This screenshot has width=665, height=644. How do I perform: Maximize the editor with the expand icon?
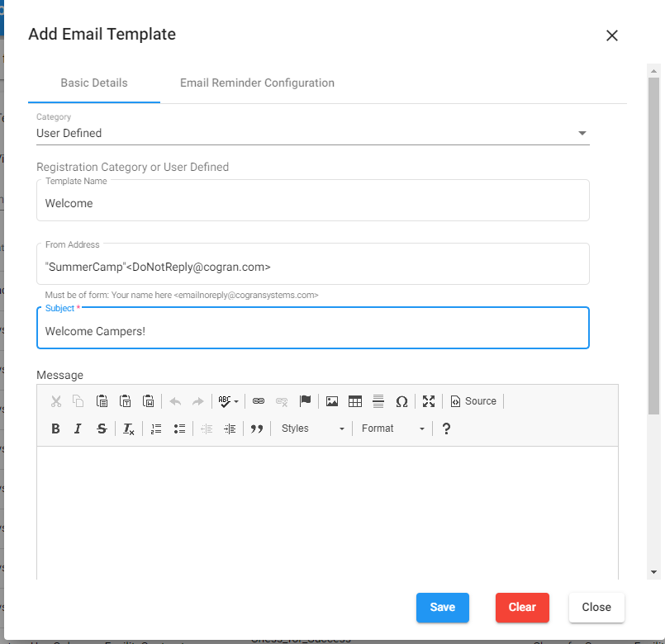tap(429, 401)
